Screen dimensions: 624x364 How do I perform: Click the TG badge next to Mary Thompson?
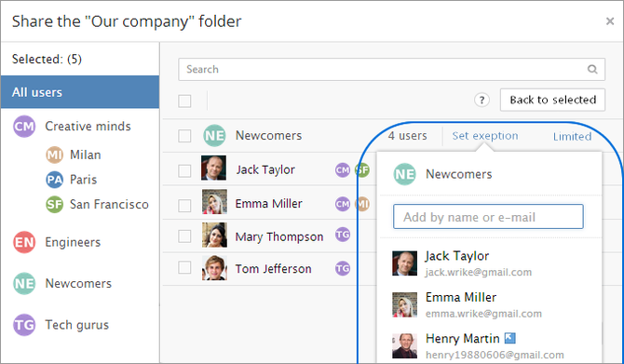click(x=342, y=235)
